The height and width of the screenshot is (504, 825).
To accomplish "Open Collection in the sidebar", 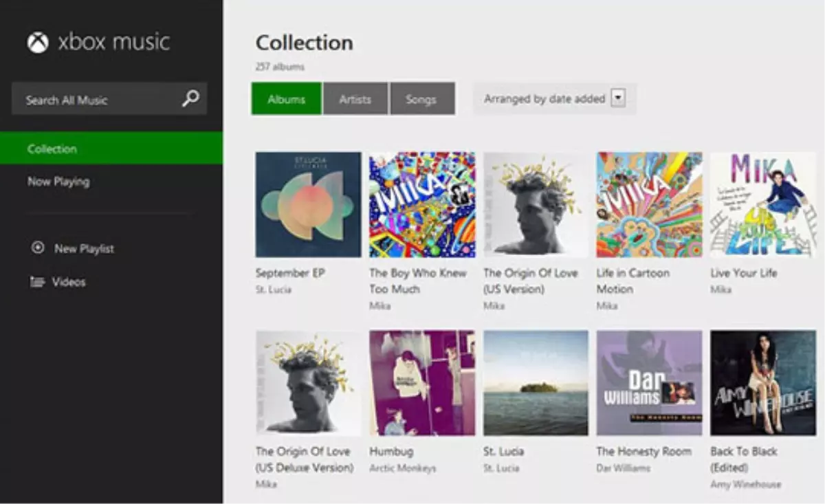I will [111, 149].
